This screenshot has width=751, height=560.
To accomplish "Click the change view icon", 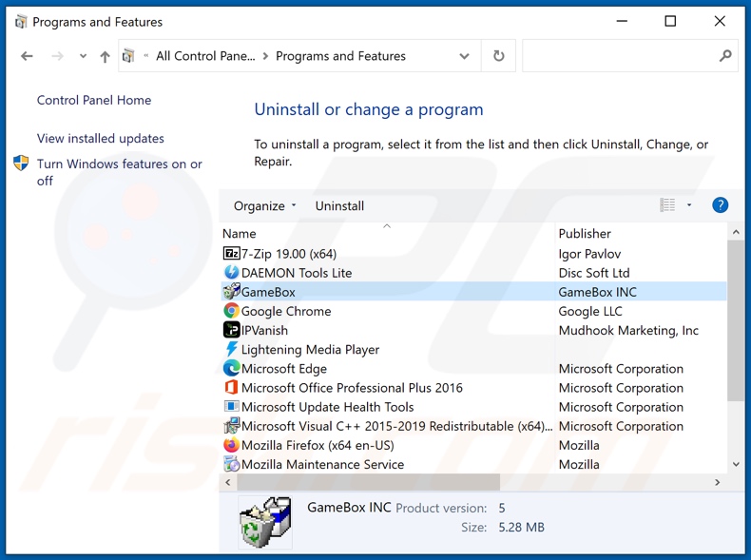I will 667,205.
